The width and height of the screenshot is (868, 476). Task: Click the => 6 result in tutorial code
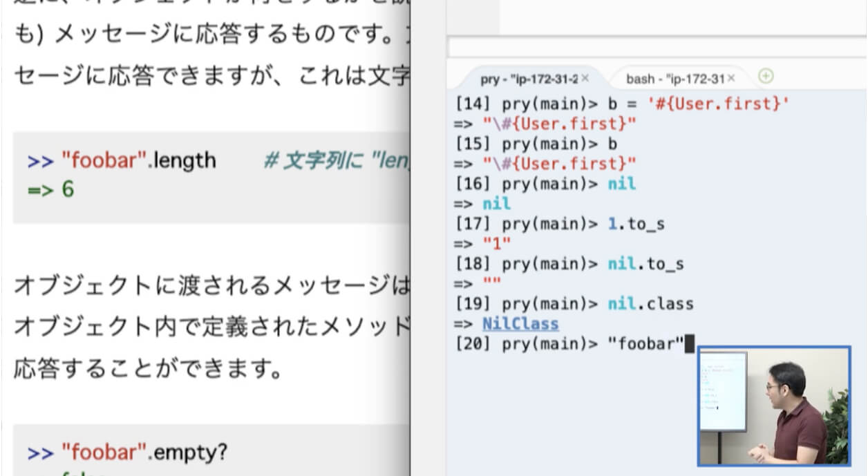tap(50, 189)
